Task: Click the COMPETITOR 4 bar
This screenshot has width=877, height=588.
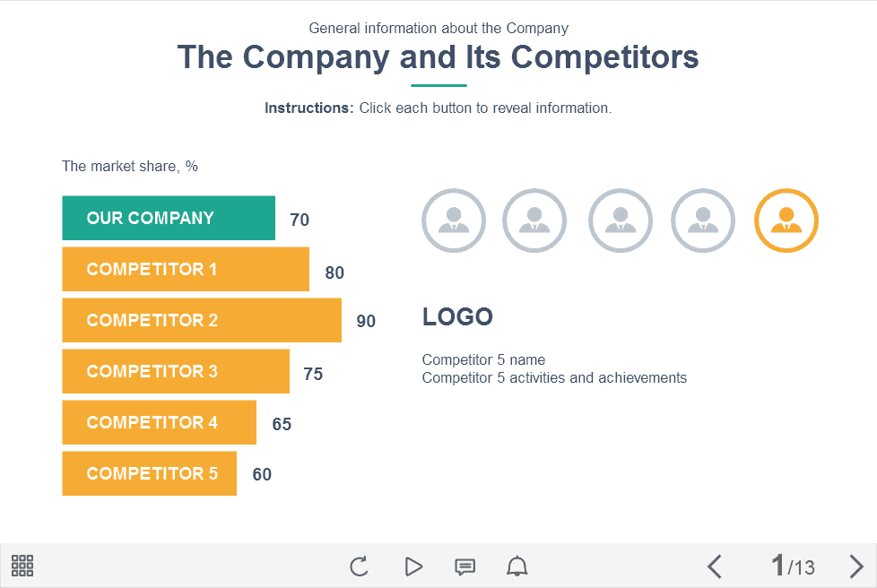Action: [159, 422]
